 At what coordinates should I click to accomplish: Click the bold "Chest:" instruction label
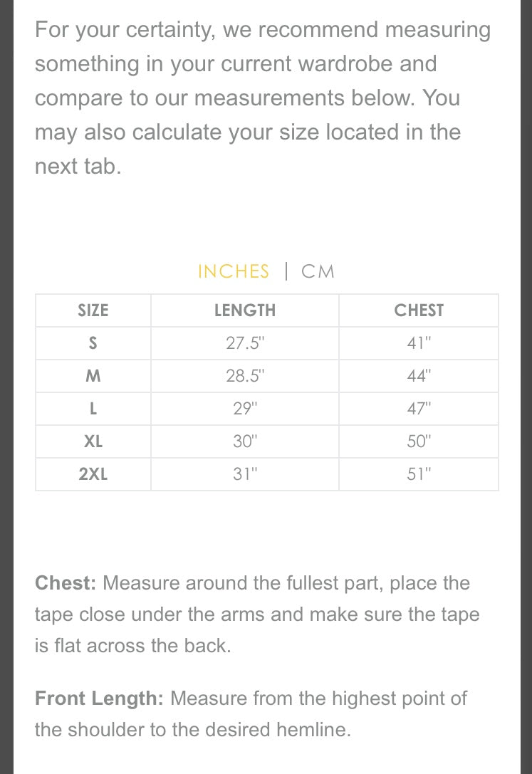click(x=66, y=583)
